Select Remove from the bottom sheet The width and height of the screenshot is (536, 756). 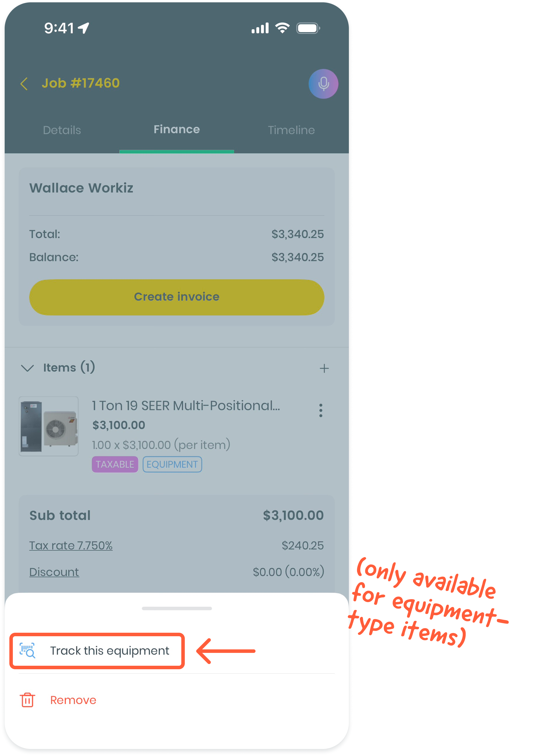73,700
